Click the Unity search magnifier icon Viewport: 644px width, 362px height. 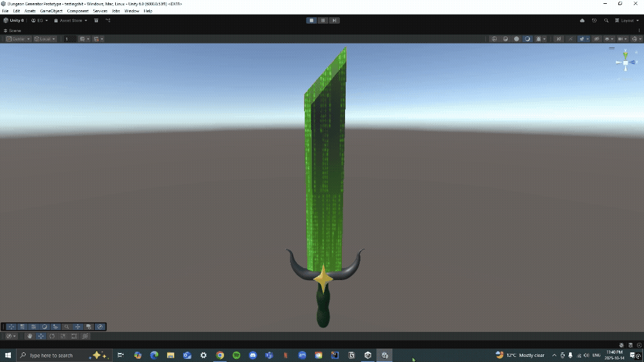click(606, 20)
